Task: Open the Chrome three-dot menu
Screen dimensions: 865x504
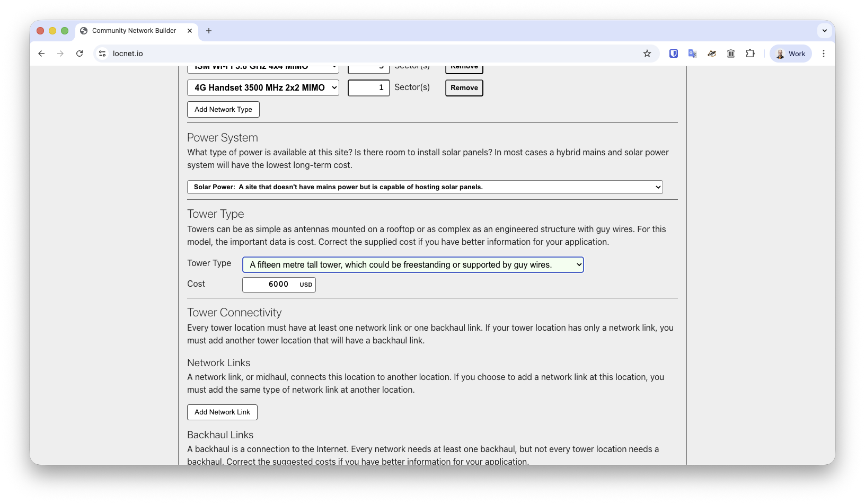Action: pos(824,54)
